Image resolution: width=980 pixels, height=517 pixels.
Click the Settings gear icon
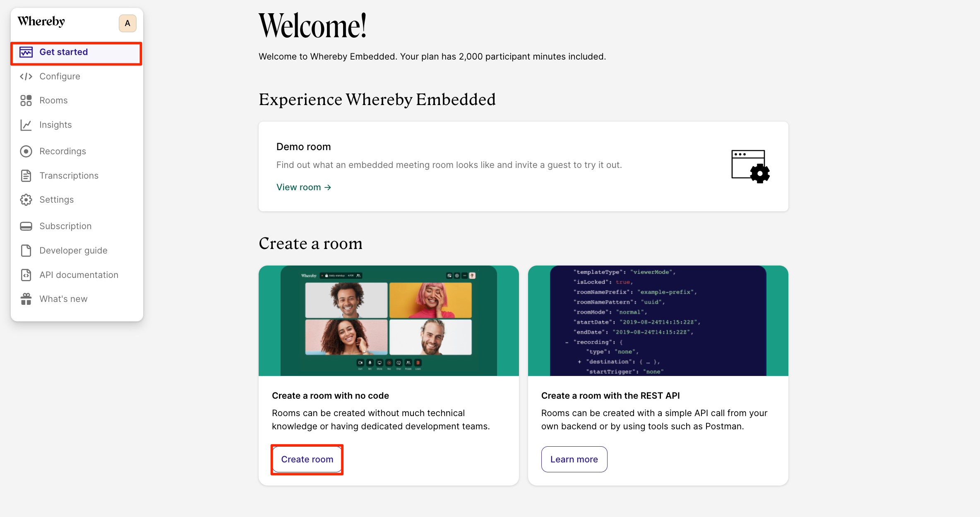tap(26, 200)
